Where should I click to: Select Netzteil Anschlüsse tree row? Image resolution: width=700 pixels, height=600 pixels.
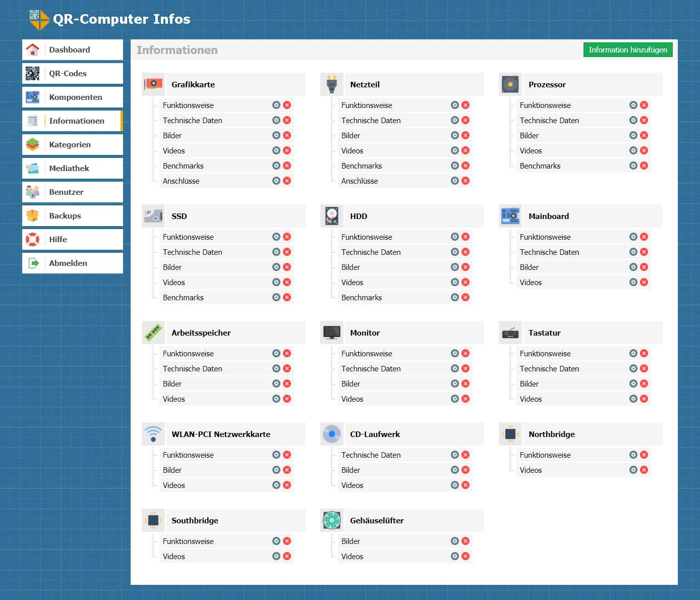pyautogui.click(x=405, y=181)
